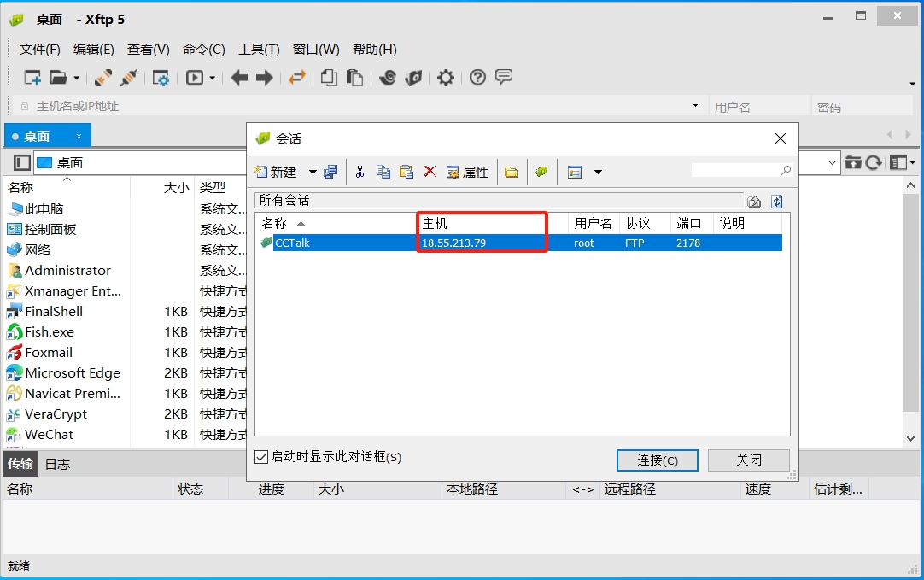
Task: Click the Open Session folder icon
Action: pos(58,77)
